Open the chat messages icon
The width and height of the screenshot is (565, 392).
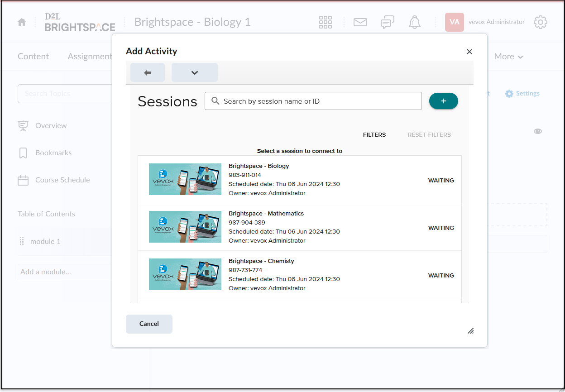click(x=387, y=22)
